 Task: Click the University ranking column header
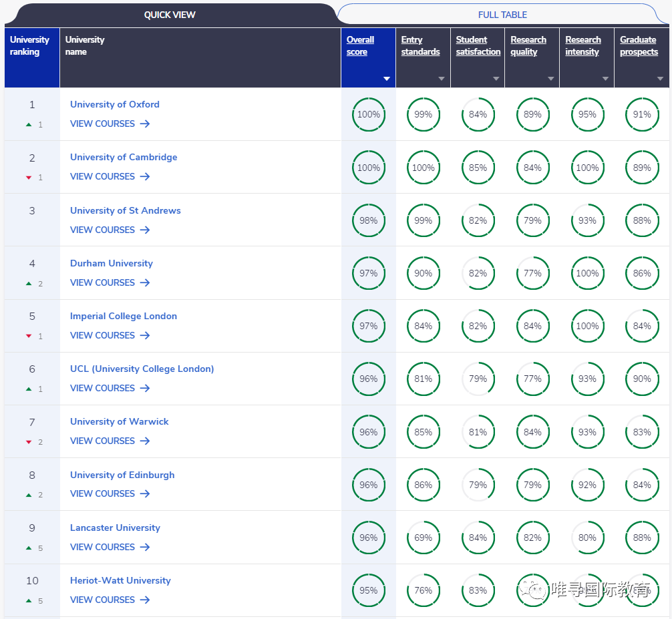tap(31, 58)
